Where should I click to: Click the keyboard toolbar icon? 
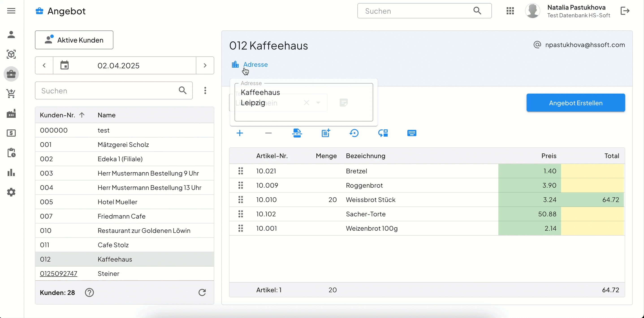point(412,133)
